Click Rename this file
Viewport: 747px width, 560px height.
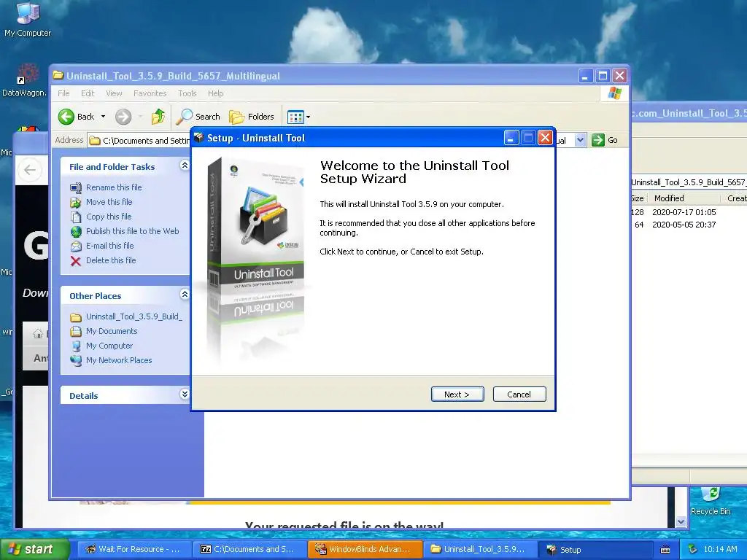click(x=114, y=187)
